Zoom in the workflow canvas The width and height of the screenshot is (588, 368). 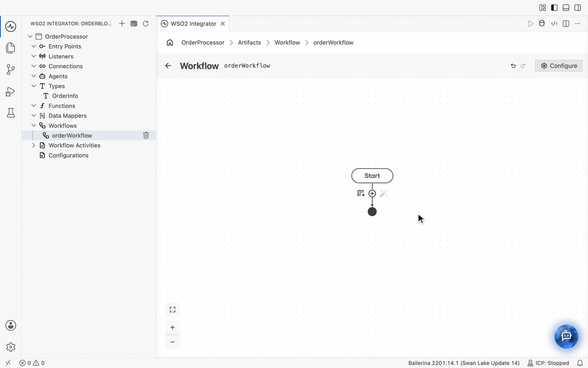172,327
